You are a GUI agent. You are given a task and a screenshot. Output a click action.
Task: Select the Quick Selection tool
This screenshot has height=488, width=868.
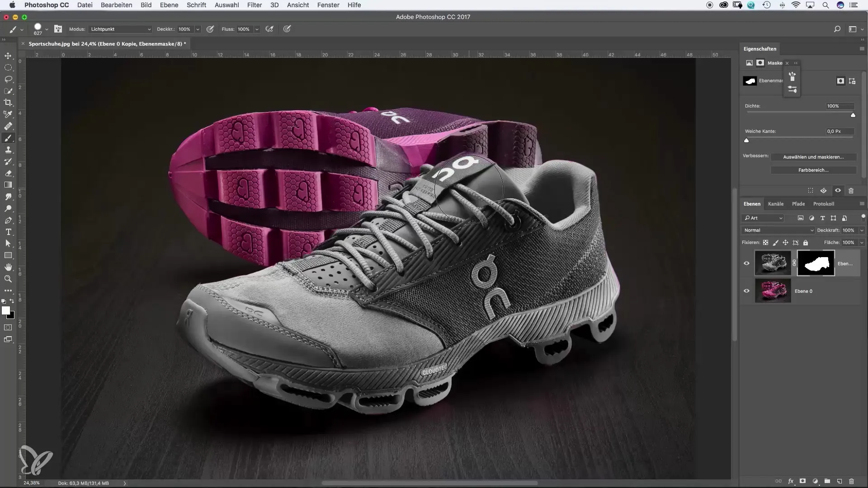(8, 91)
